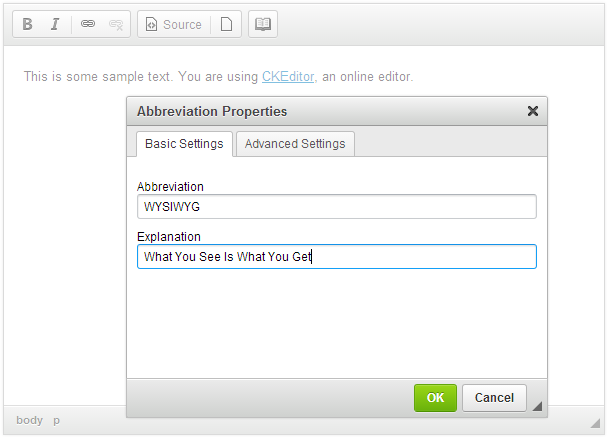This screenshot has width=607, height=437.
Task: Click the abbreviation book icon
Action: (x=263, y=24)
